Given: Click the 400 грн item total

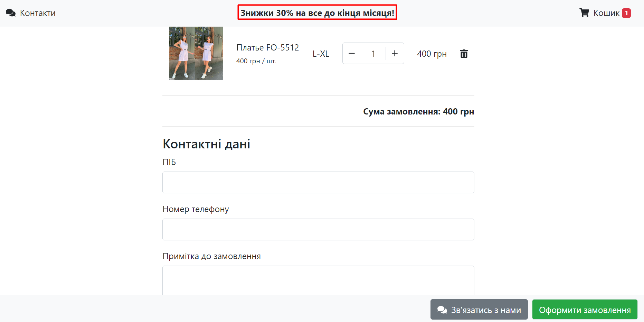Looking at the screenshot, I should click(432, 54).
